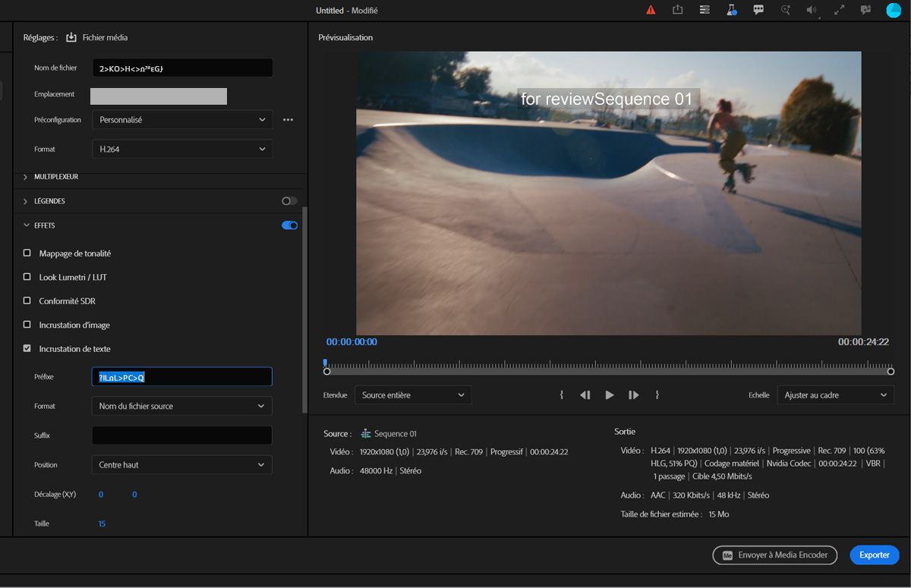The width and height of the screenshot is (911, 588).
Task: Toggle full screen with the double-arrow icon
Action: point(839,10)
